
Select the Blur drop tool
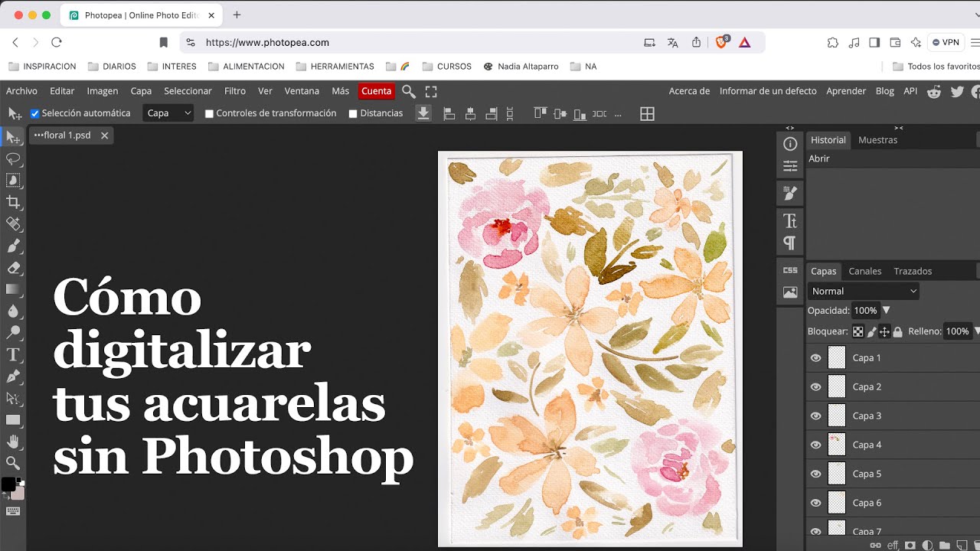click(13, 311)
